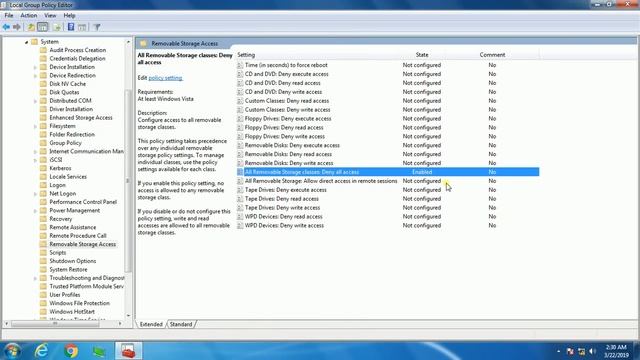The height and width of the screenshot is (360, 640).
Task: Expand the iSCSI node
Action: [x=36, y=160]
